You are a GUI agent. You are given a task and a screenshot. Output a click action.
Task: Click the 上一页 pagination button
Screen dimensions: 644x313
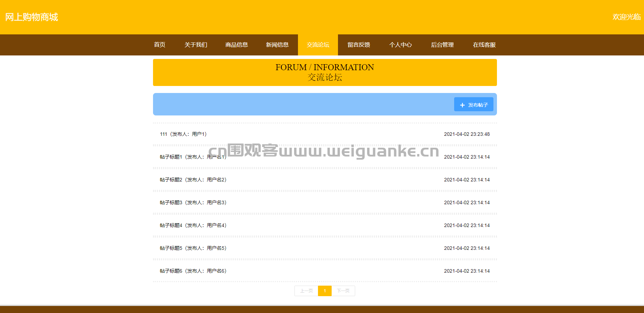point(306,291)
